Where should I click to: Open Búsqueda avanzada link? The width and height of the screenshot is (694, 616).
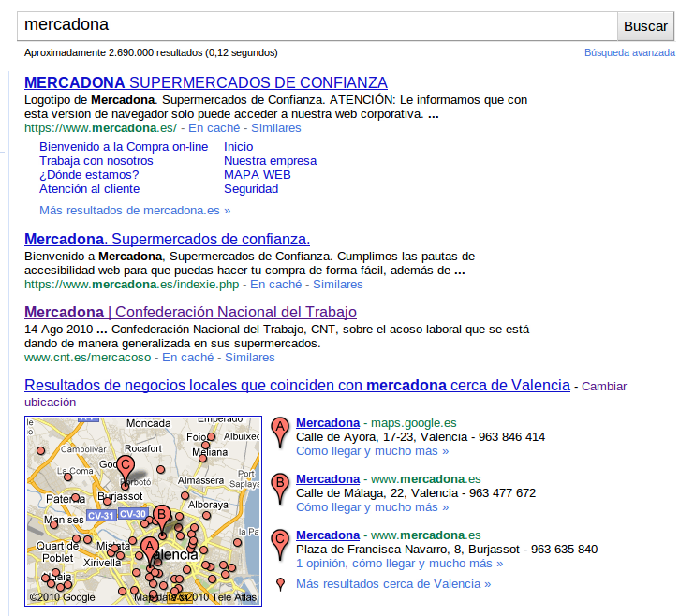tap(629, 53)
